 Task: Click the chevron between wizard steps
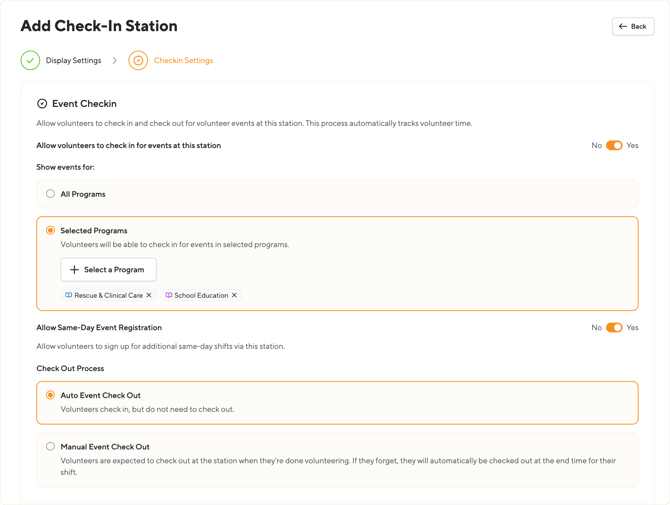(115, 61)
